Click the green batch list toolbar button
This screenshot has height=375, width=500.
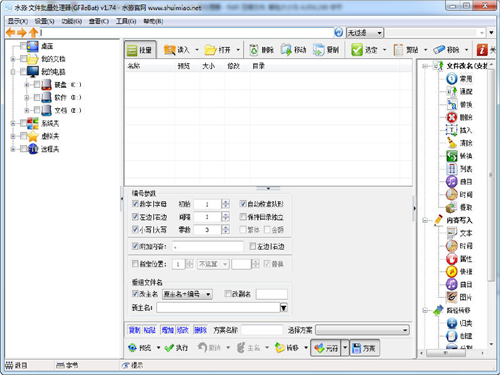tap(141, 50)
